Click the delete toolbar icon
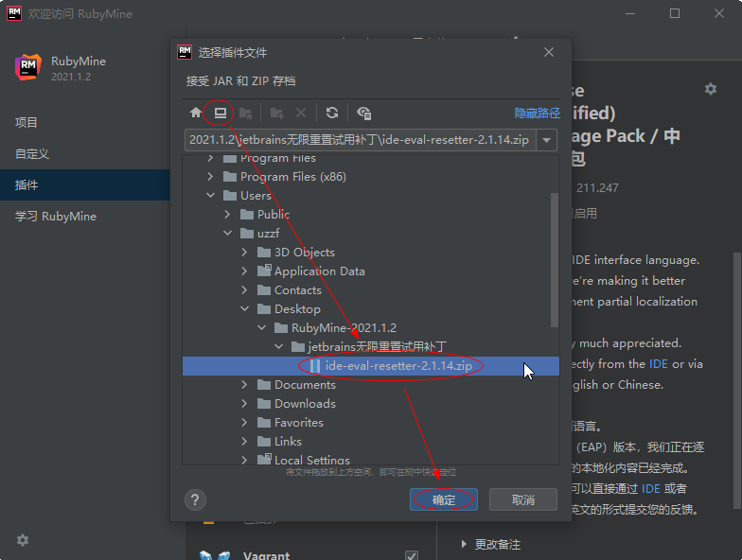Viewport: 742px width, 560px height. point(301,113)
